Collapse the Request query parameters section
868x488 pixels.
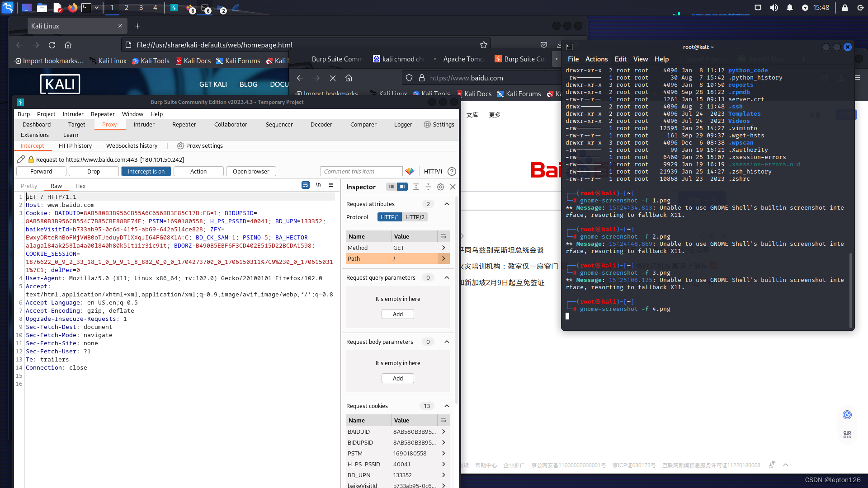tap(447, 277)
